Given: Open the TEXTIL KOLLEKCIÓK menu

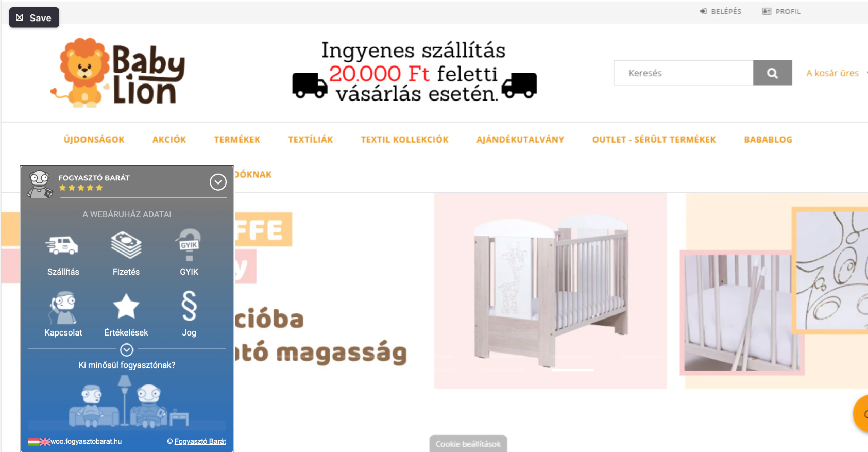Looking at the screenshot, I should (x=404, y=140).
